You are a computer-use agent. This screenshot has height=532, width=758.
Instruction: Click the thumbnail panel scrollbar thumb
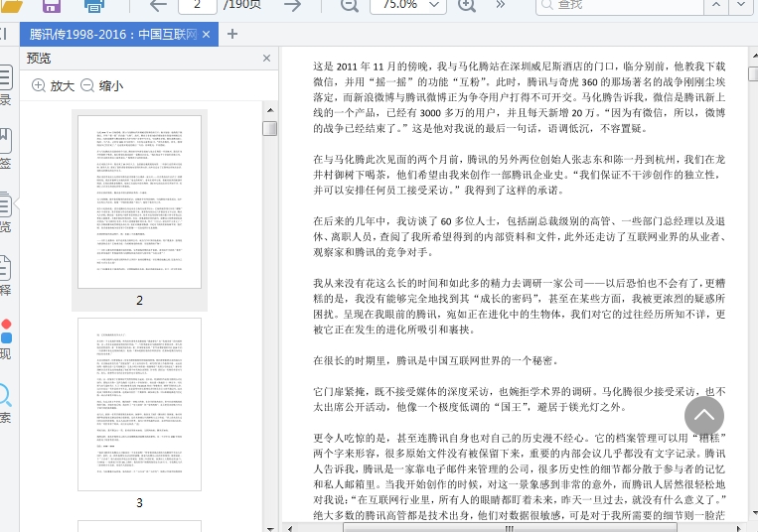(x=270, y=128)
